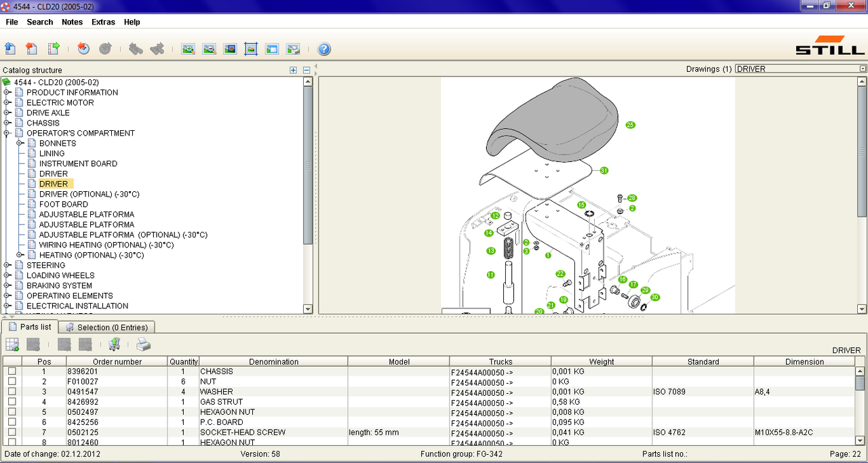868x463 pixels.
Task: Open help with question mark icon
Action: click(x=324, y=49)
